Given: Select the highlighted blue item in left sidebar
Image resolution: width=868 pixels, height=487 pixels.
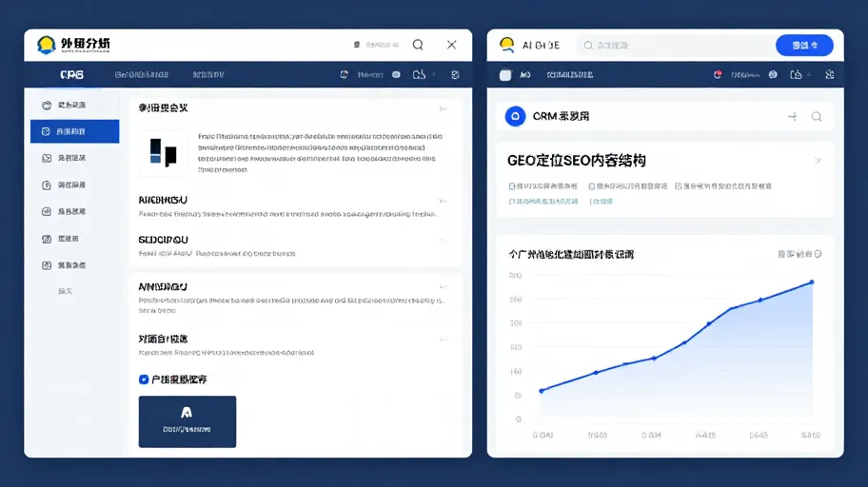Looking at the screenshot, I should (75, 131).
